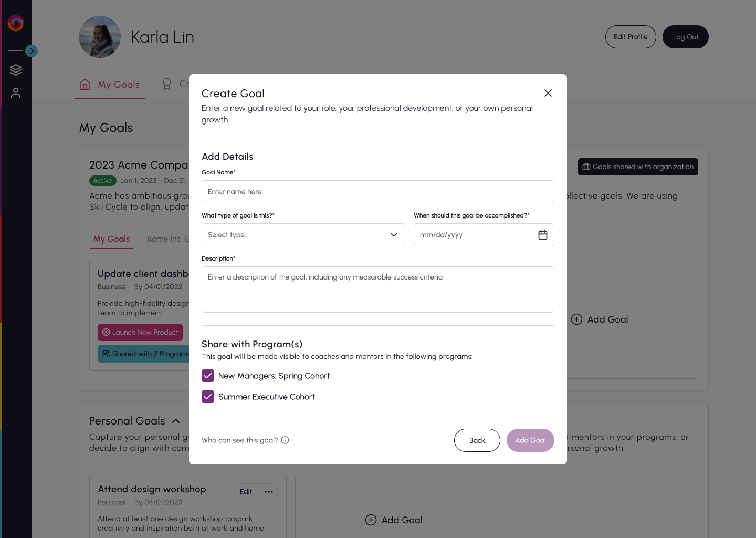This screenshot has width=756, height=538.
Task: Open the user profile icon in sidebar
Action: pos(16,93)
